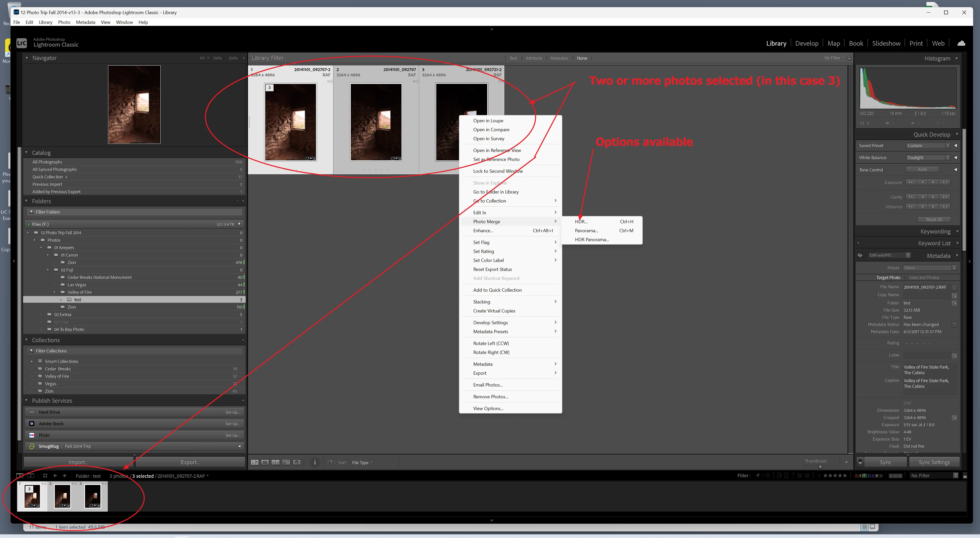Open Survey view icon
This screenshot has width=980, height=538.
pos(286,462)
